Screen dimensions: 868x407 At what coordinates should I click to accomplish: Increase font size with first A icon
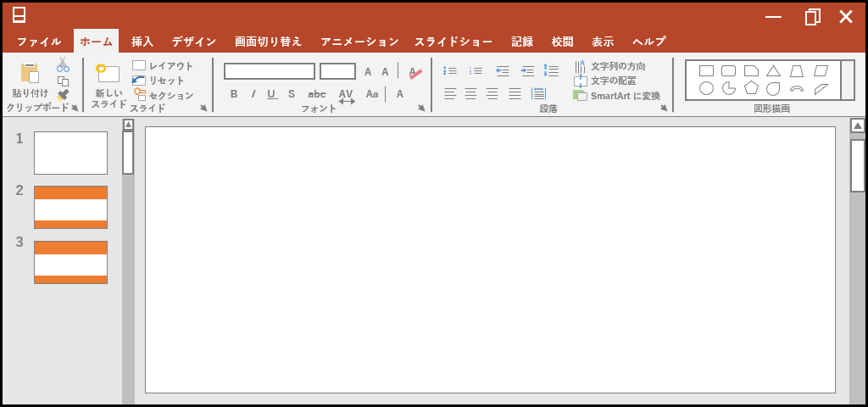click(368, 71)
